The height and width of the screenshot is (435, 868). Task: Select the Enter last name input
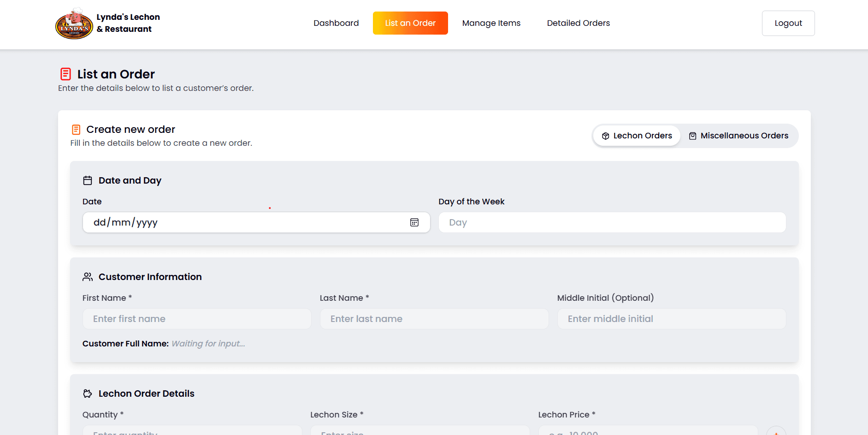pyautogui.click(x=434, y=319)
